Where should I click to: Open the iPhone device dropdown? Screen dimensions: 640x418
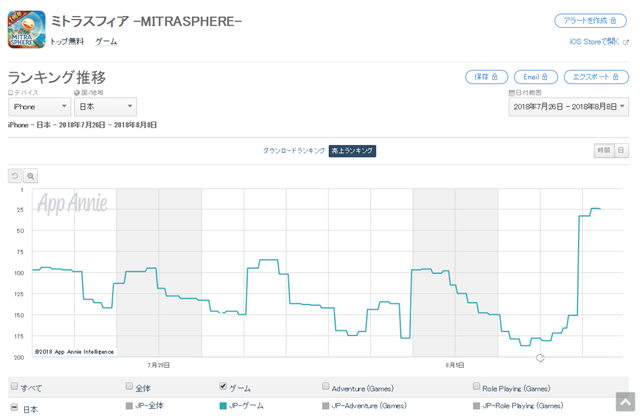coord(40,107)
